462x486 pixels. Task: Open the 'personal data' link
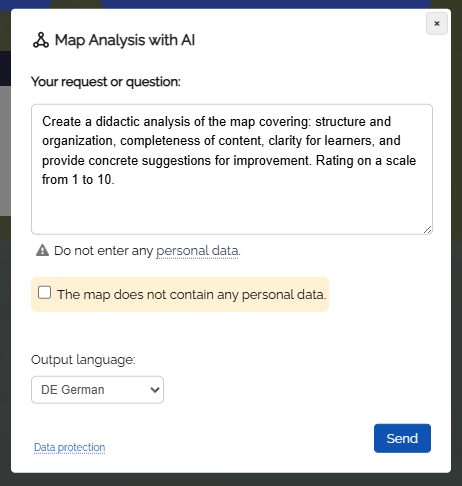(197, 251)
